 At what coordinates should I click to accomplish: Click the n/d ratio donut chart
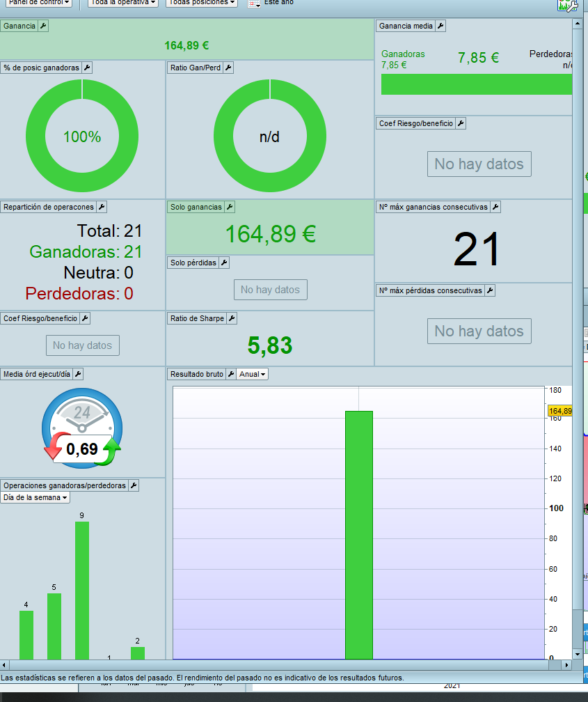click(x=270, y=136)
